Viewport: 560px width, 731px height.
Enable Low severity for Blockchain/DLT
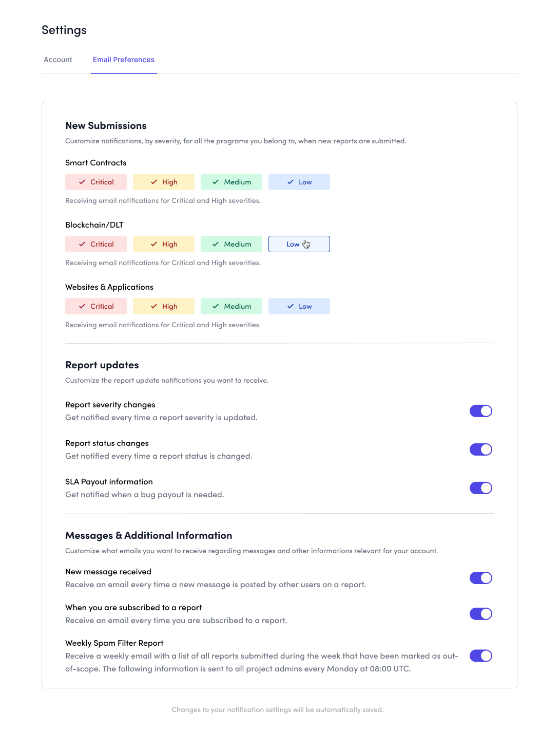tap(299, 244)
